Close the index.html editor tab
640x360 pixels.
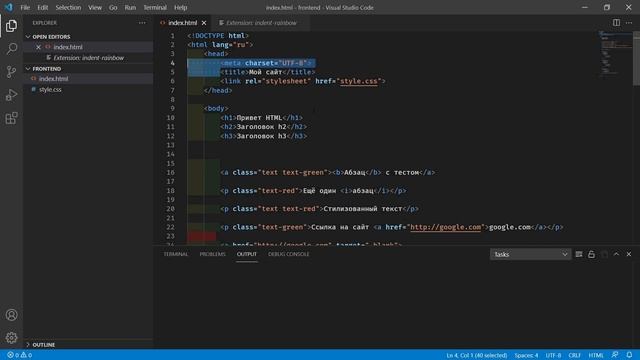click(x=204, y=23)
